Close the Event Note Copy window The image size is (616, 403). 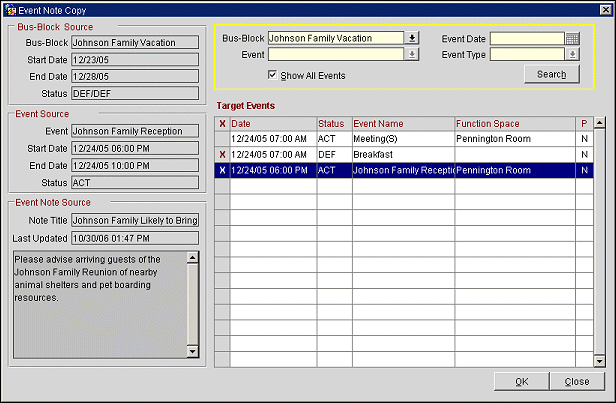point(605,8)
